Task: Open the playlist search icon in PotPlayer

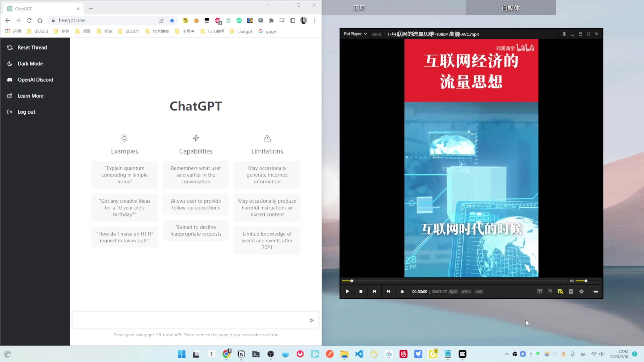Action: click(x=560, y=291)
